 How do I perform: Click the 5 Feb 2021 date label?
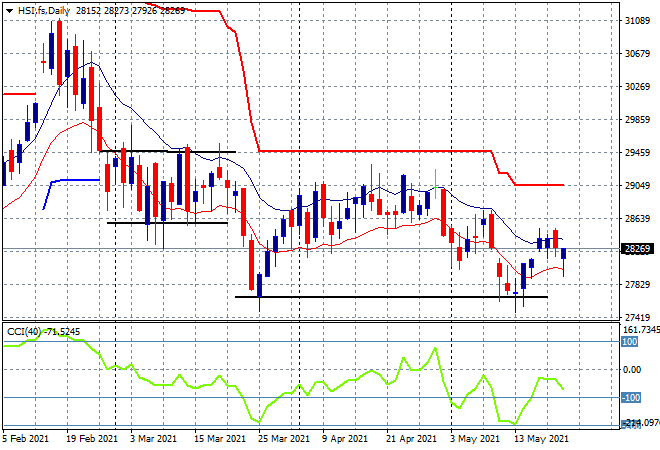click(x=26, y=439)
